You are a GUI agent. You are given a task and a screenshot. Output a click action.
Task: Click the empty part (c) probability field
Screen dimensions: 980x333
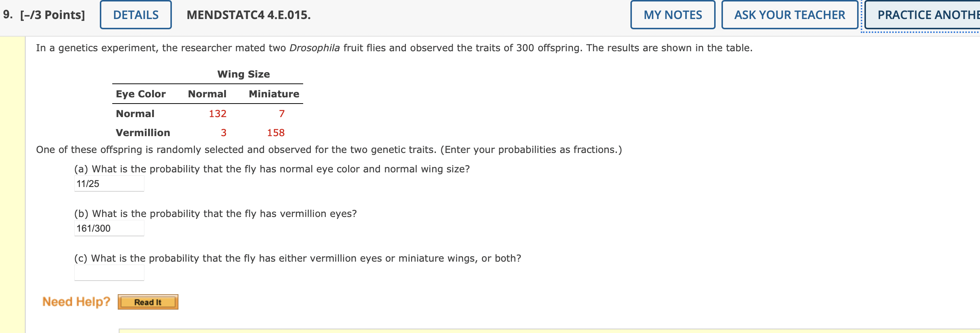pos(109,272)
